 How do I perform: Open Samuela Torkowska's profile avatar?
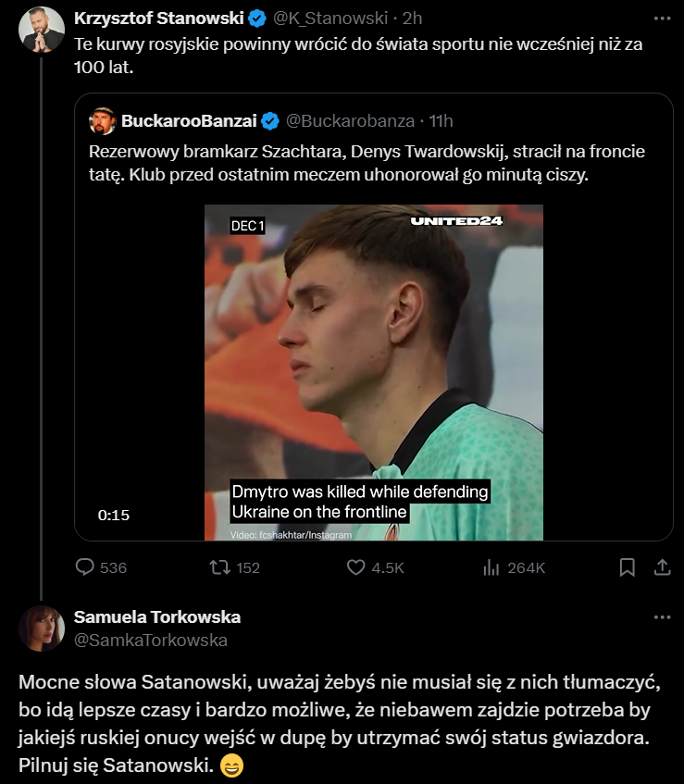pos(42,628)
